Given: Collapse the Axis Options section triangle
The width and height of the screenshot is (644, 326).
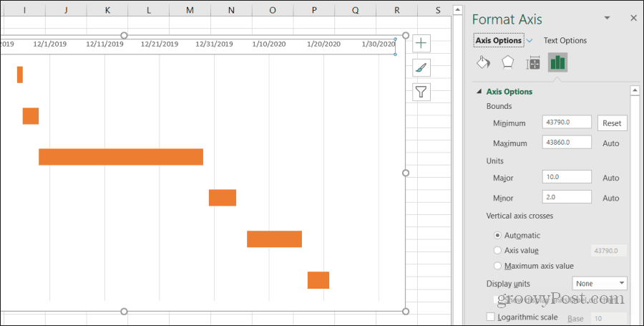Looking at the screenshot, I should pos(479,92).
